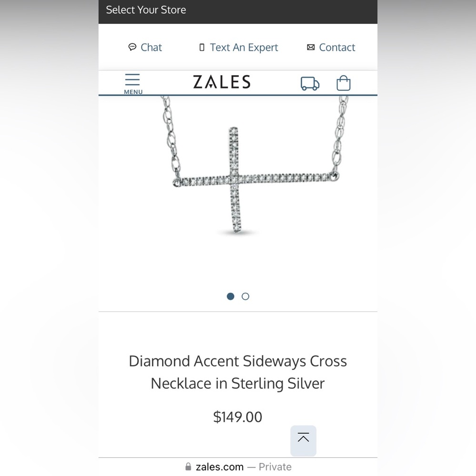Tap the back-to-top arrow icon
Image resolution: width=476 pixels, height=476 pixels.
[303, 441]
